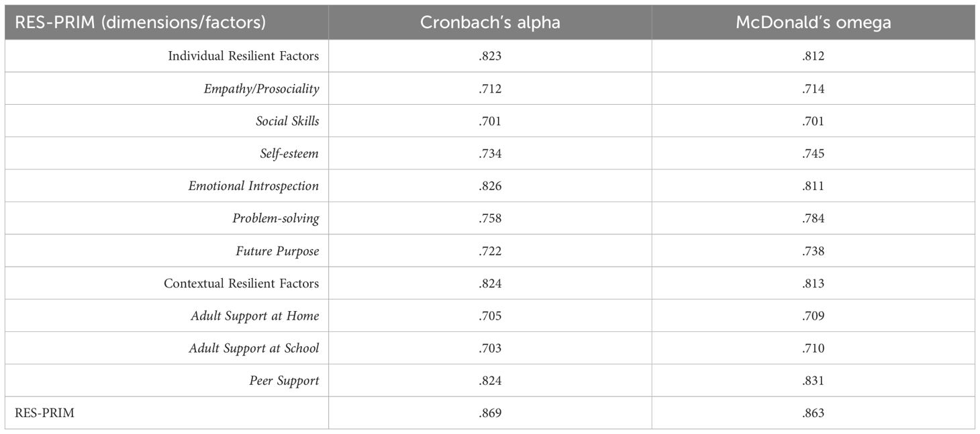Select the Empathy/Prosociality row label
Screen dimensions: 980x434
[x=261, y=89]
